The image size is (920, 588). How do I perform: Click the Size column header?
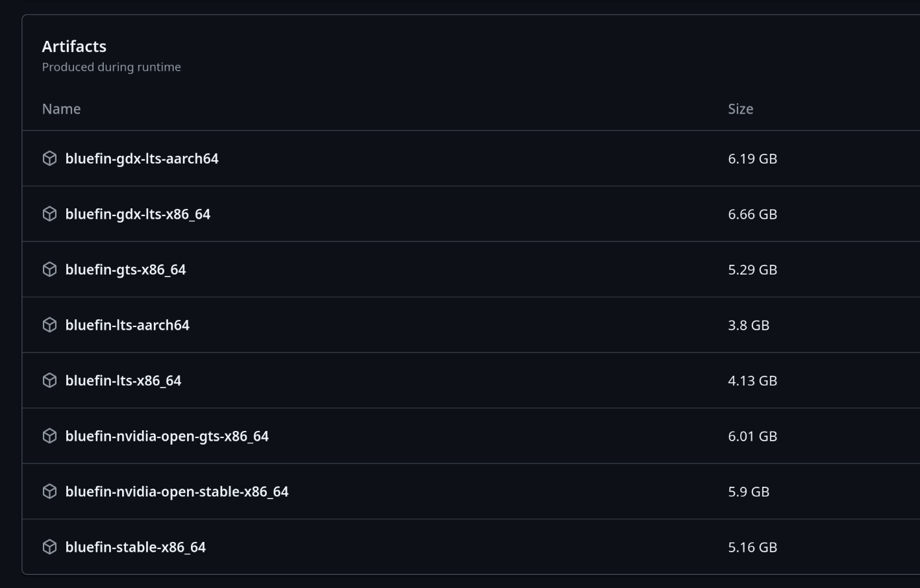(740, 109)
